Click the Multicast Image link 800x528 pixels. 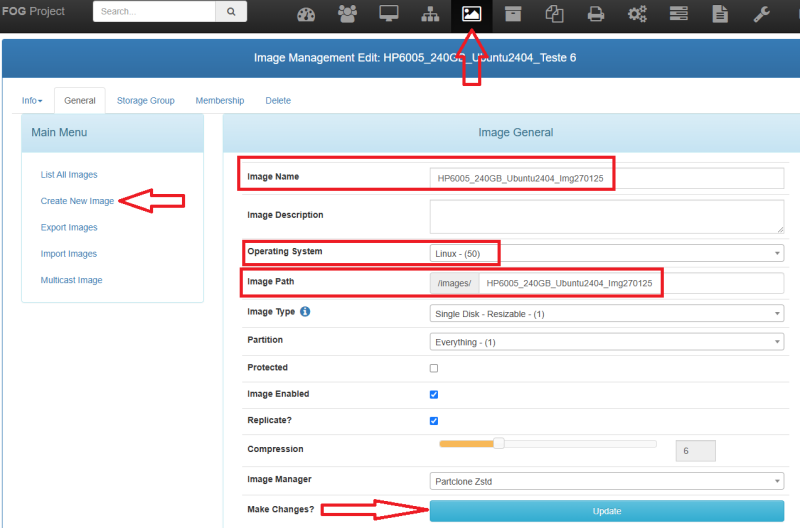[x=71, y=280]
